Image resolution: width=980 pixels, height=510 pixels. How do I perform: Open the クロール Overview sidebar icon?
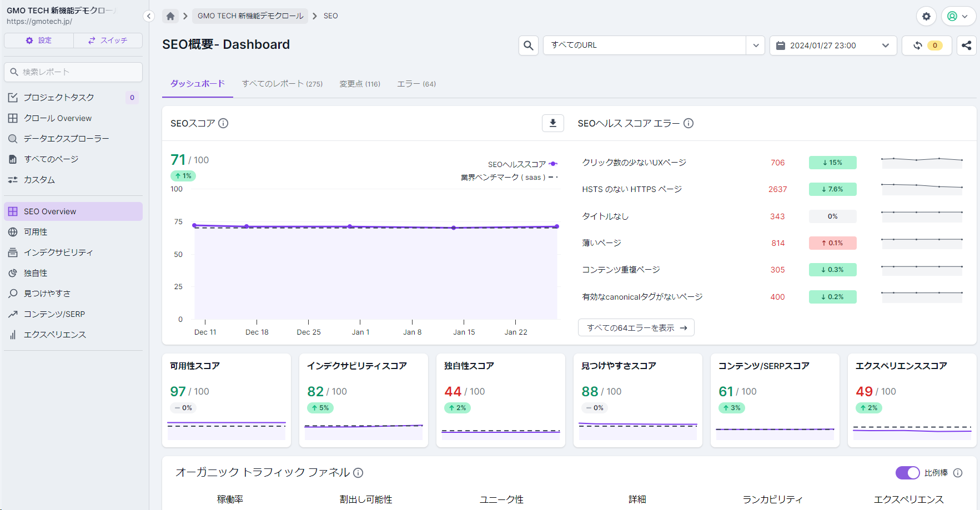(x=13, y=118)
